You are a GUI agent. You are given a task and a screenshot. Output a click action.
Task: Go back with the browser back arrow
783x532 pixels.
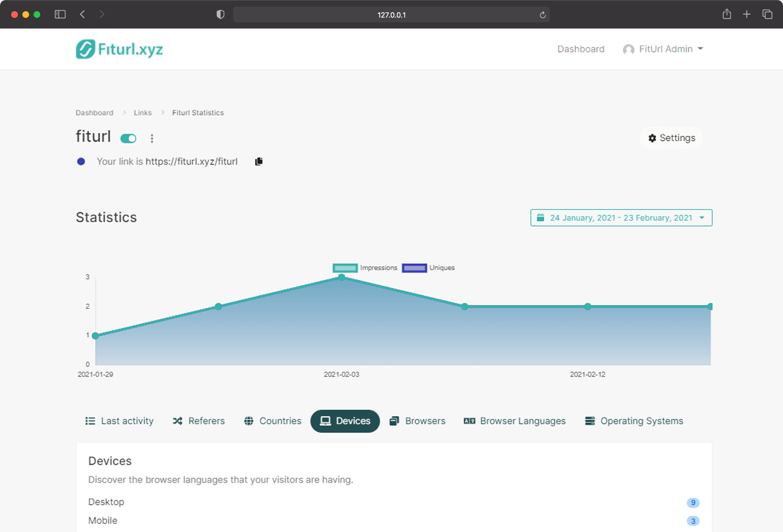point(82,15)
